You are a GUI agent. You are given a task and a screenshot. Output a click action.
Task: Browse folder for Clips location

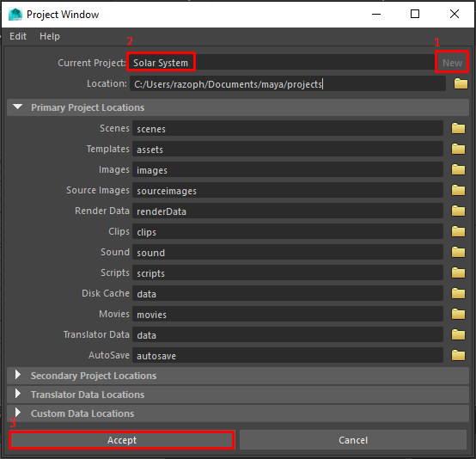(x=458, y=232)
